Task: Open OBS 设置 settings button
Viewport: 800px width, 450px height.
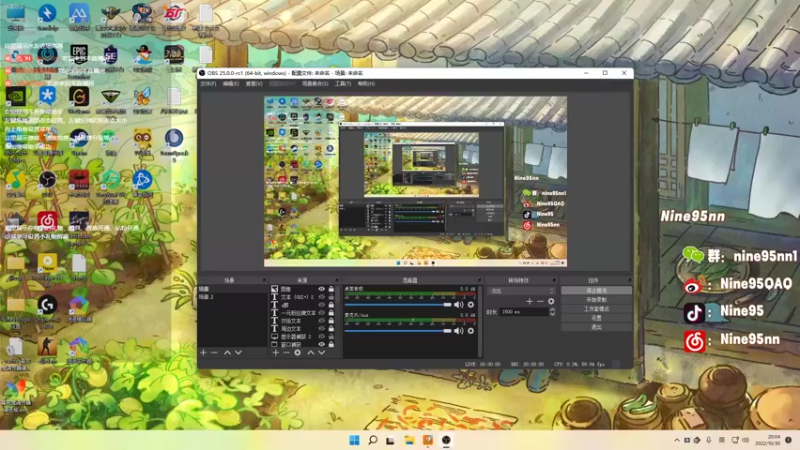Action: [x=596, y=318]
